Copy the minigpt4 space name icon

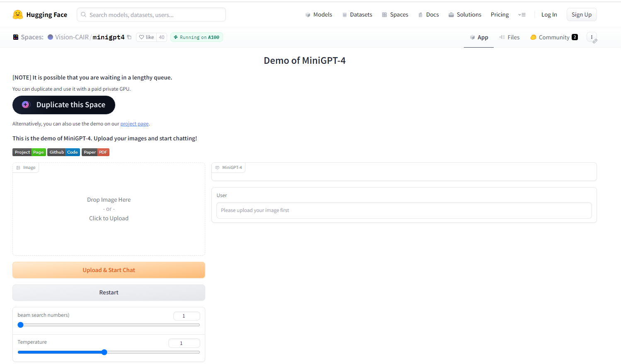coord(129,37)
